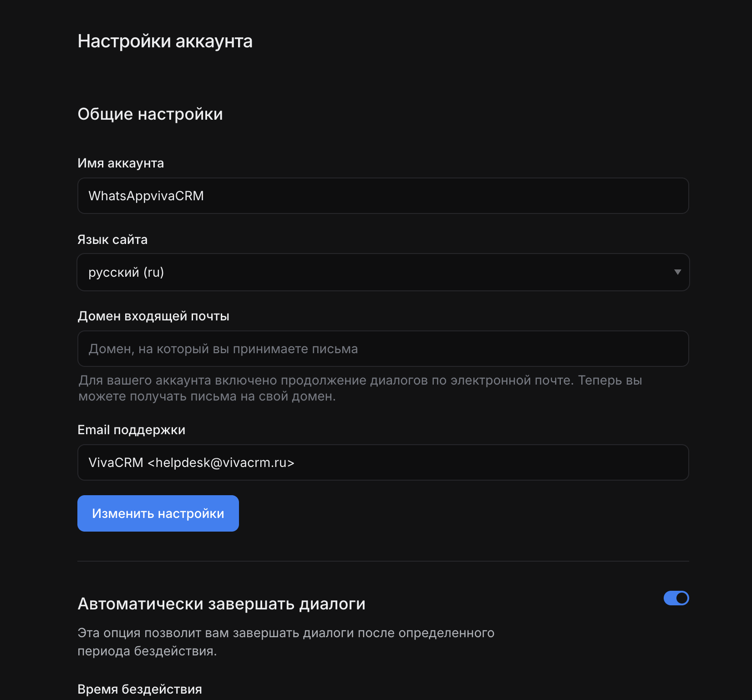Click the Общие настройки section heading
This screenshot has height=700, width=752.
[x=150, y=114]
